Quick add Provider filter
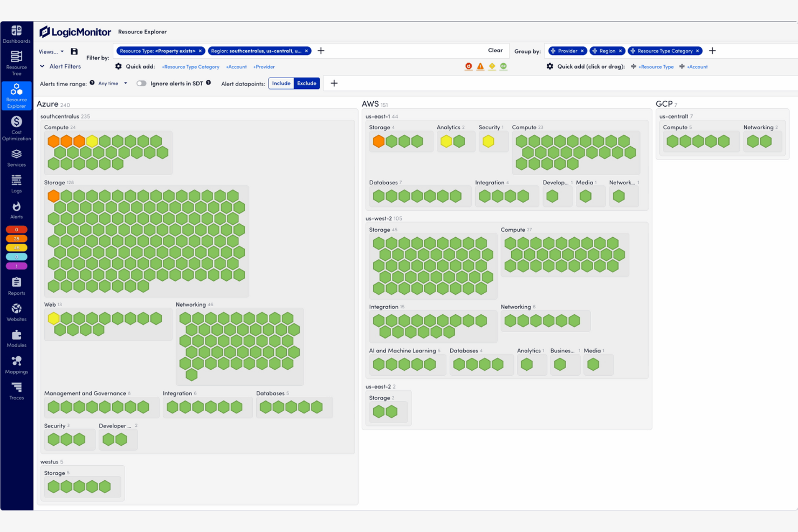798x532 pixels. [264, 67]
